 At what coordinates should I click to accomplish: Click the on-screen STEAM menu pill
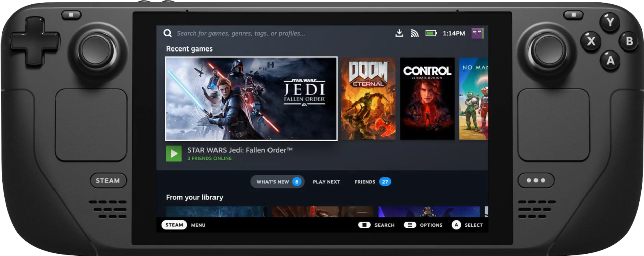pos(174,225)
